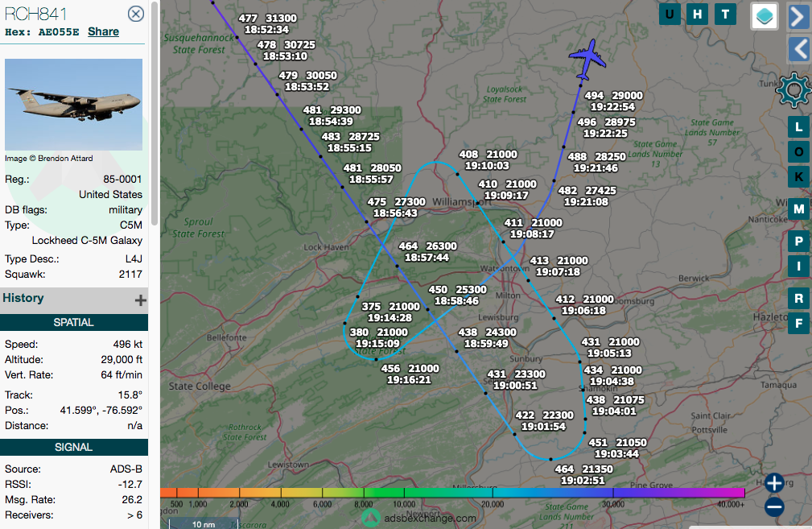Click the track value 15.8°
The image size is (812, 529).
130,395
